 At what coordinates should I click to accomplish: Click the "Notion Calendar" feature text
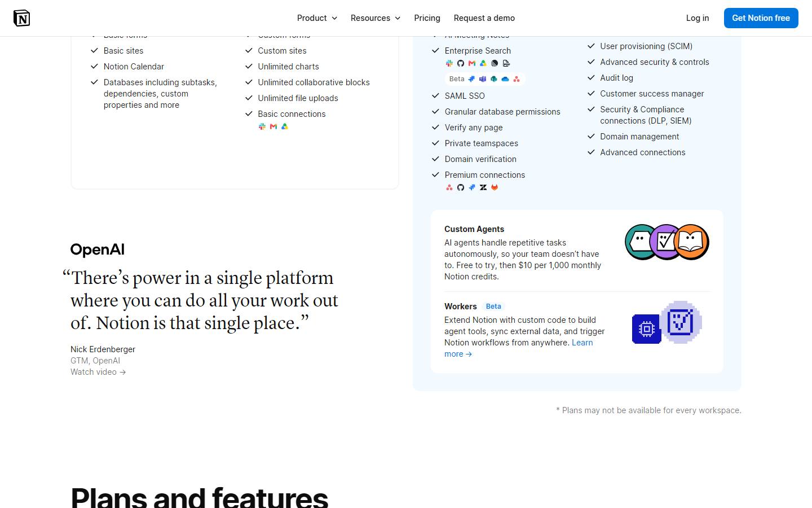134,67
